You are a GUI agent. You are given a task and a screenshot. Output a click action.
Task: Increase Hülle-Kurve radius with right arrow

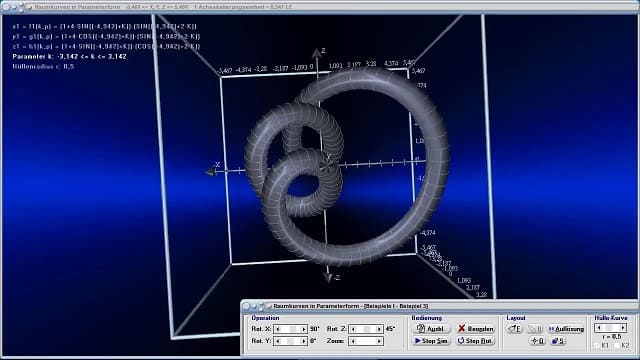(623, 328)
